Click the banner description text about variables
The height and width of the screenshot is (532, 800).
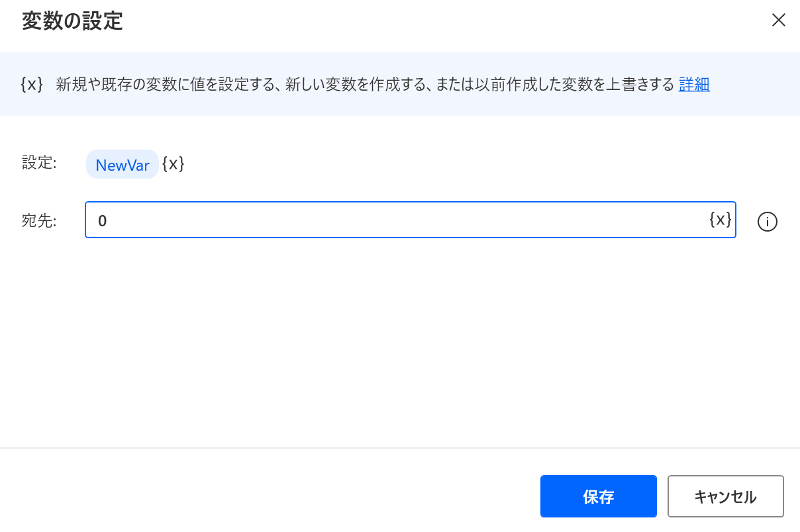click(x=365, y=84)
